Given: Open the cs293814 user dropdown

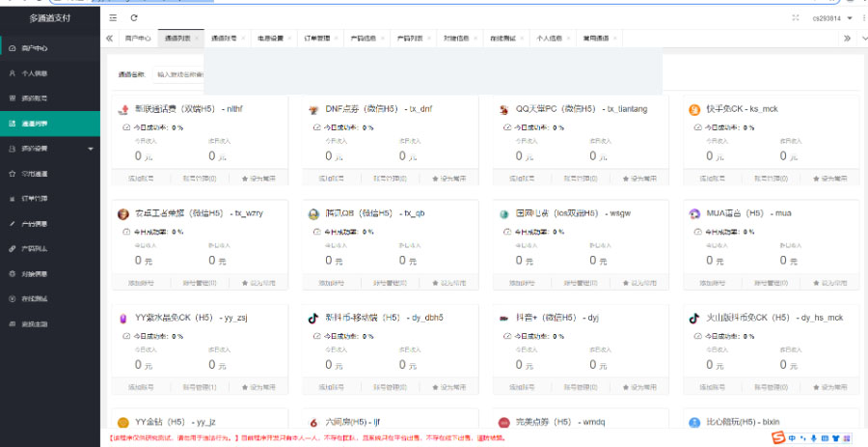Looking at the screenshot, I should [832, 18].
